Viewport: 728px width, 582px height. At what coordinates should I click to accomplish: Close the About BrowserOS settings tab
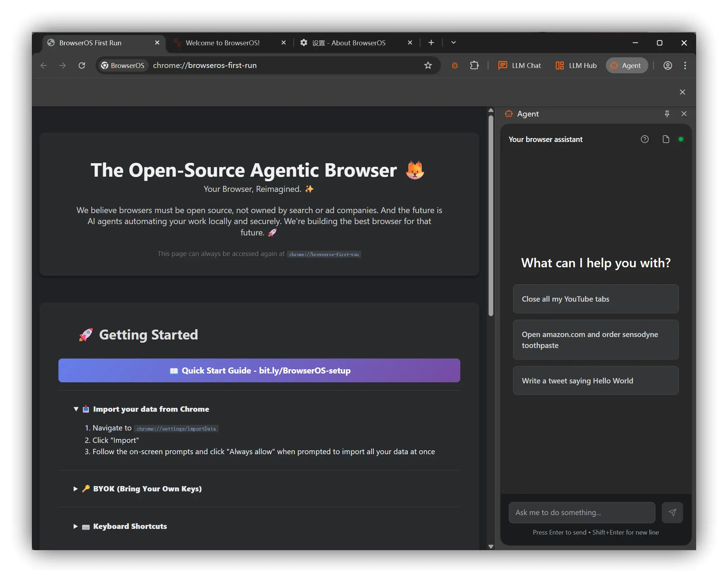click(410, 42)
